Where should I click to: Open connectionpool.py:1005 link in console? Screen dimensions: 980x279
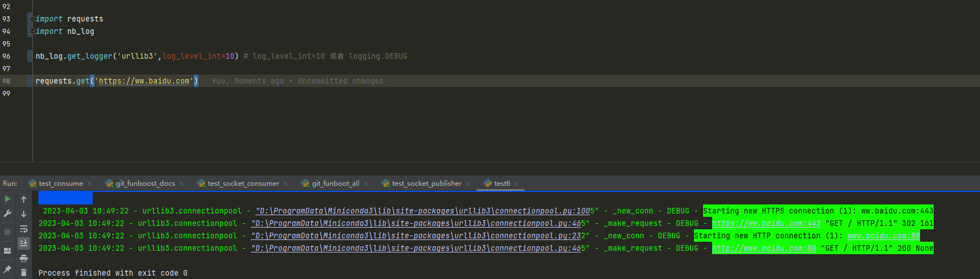[x=423, y=211]
